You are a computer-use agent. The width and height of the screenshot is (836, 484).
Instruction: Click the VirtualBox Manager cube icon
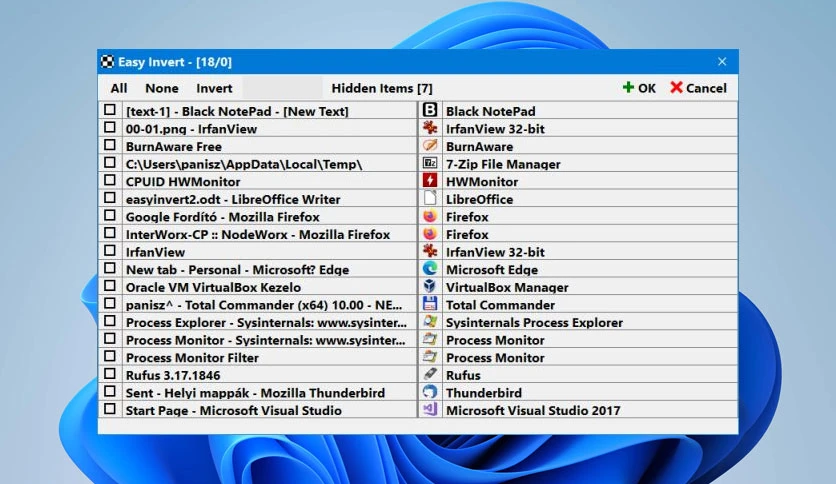[x=430, y=286]
